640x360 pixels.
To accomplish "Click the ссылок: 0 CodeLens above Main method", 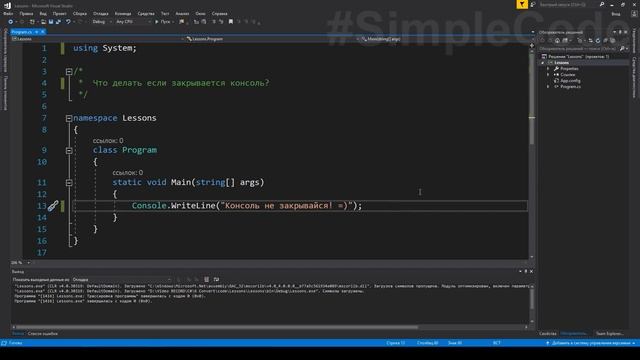I will click(x=128, y=173).
